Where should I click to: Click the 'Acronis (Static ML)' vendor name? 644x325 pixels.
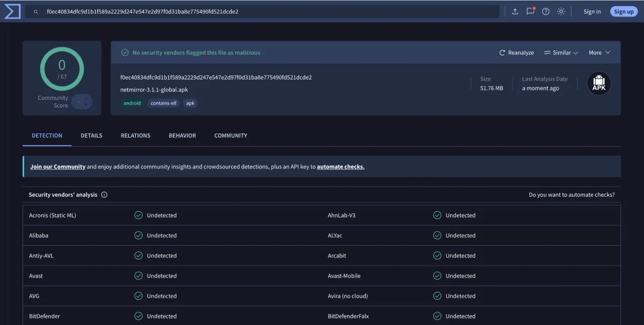pyautogui.click(x=52, y=215)
